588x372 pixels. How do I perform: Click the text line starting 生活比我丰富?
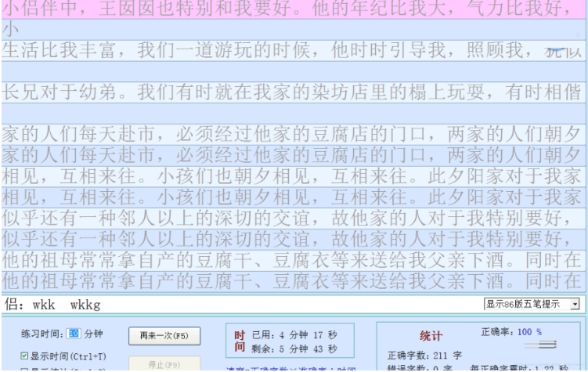point(294,50)
